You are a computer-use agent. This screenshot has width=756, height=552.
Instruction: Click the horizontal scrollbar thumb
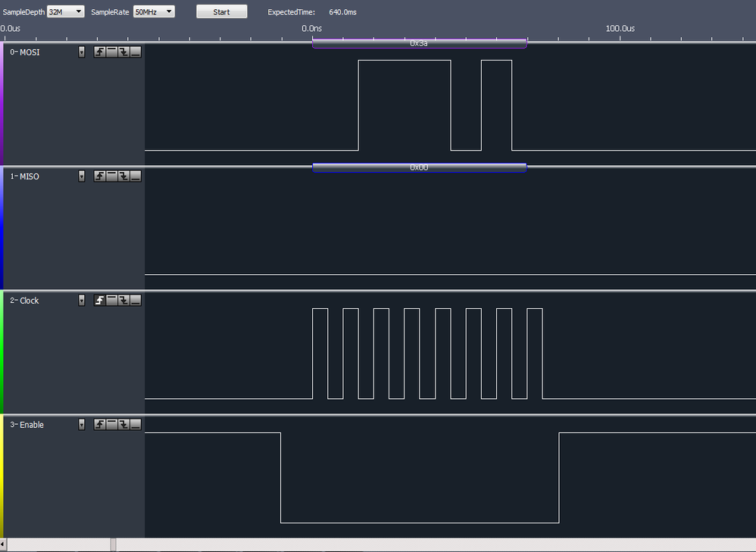point(113,544)
